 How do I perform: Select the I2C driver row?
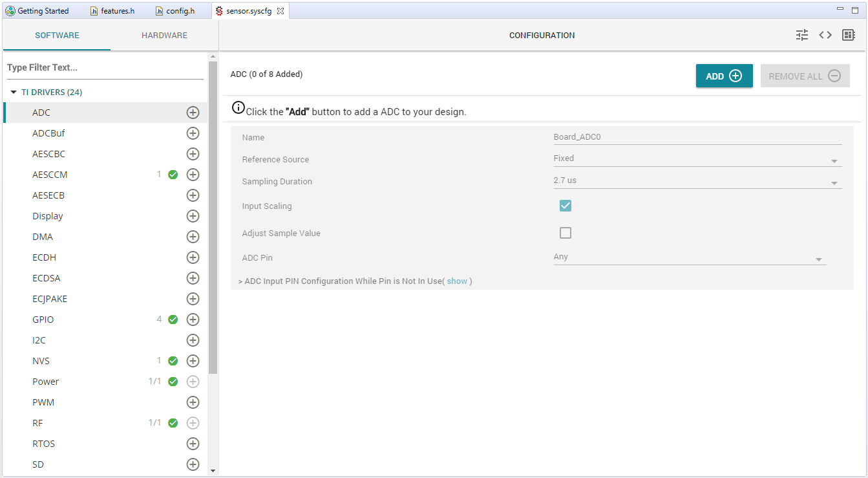105,340
